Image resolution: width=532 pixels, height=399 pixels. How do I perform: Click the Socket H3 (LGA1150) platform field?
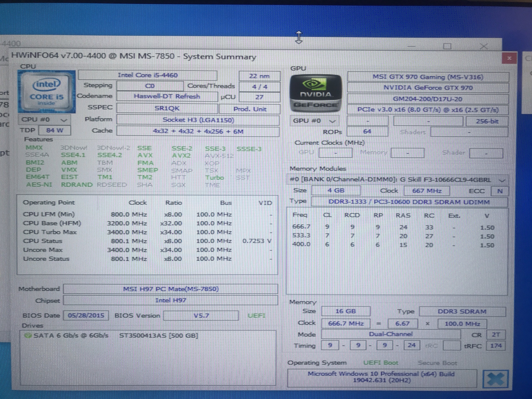tap(198, 120)
